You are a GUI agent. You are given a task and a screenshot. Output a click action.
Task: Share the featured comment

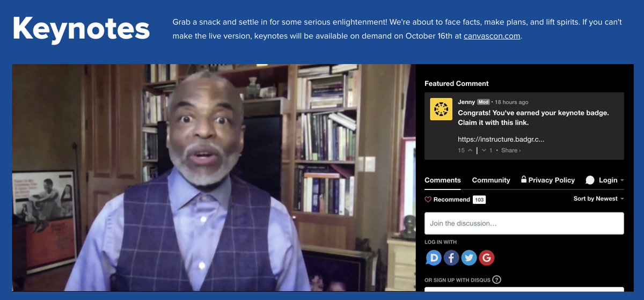(x=510, y=150)
